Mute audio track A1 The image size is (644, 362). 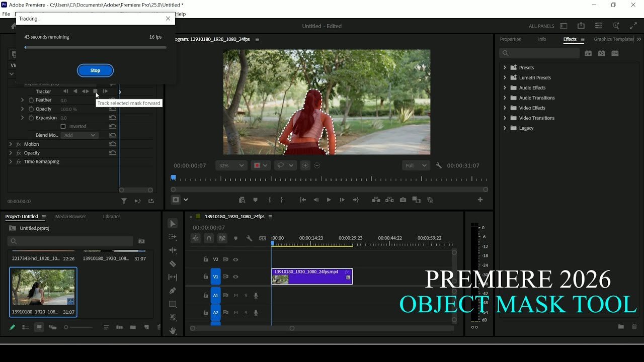(x=236, y=296)
